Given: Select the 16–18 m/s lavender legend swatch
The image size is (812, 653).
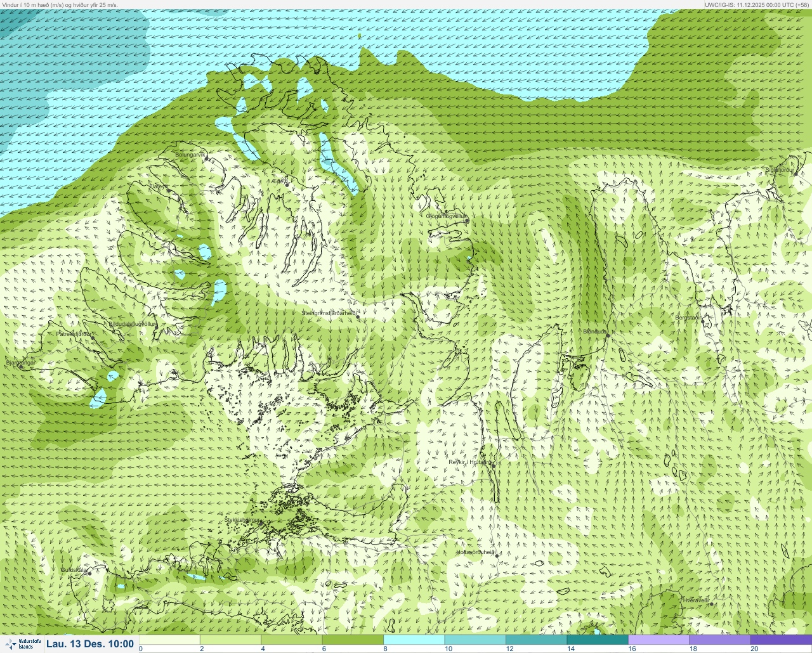Looking at the screenshot, I should pyautogui.click(x=658, y=640).
